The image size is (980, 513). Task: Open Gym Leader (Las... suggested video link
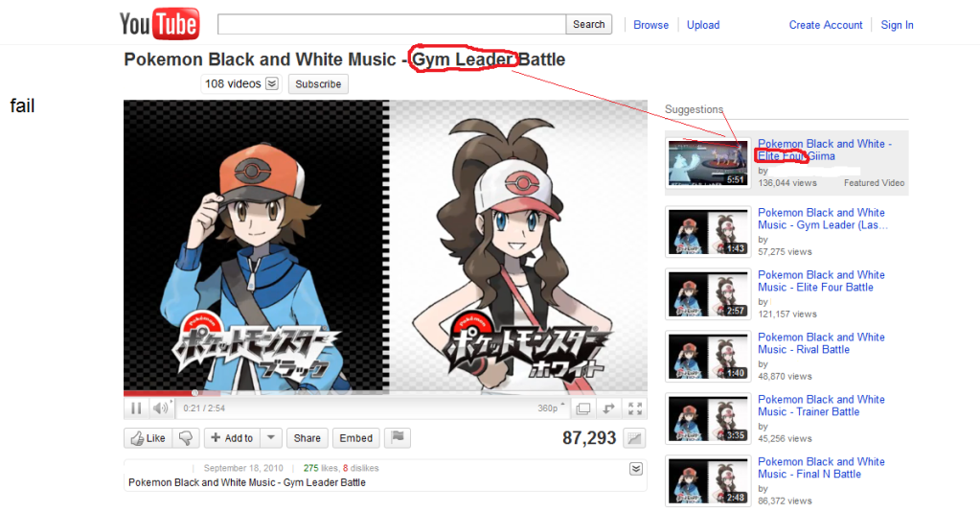tap(823, 219)
